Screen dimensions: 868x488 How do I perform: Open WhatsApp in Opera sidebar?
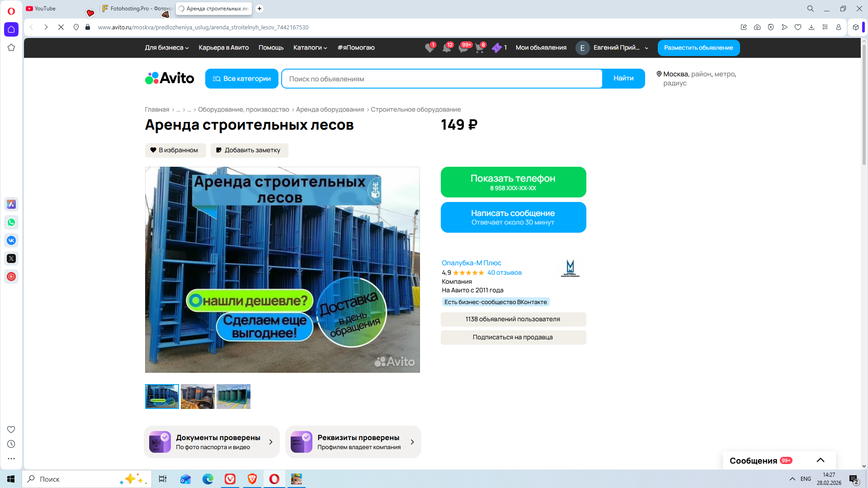(x=11, y=222)
